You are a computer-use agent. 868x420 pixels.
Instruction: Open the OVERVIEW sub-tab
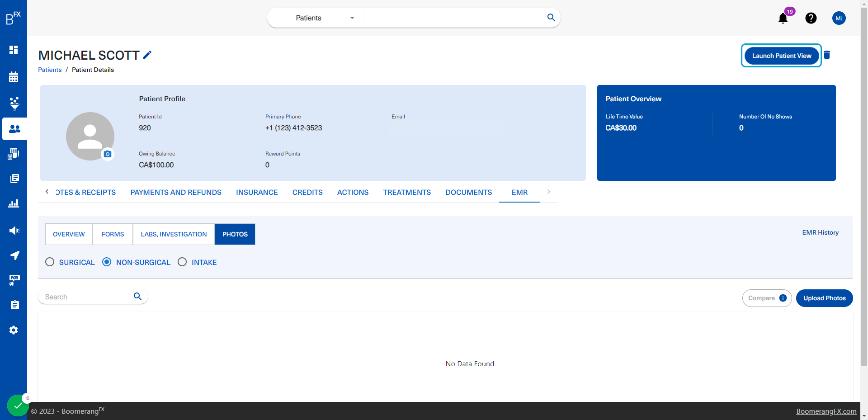pyautogui.click(x=69, y=234)
